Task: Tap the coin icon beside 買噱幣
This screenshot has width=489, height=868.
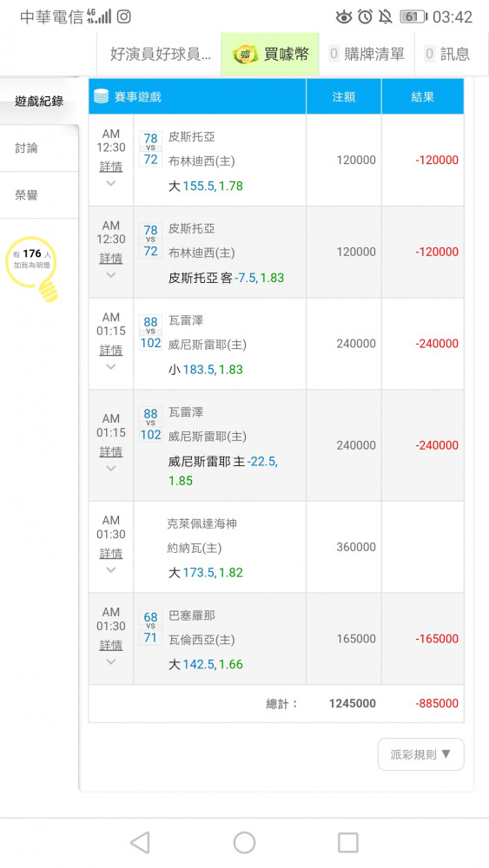Action: (x=245, y=54)
